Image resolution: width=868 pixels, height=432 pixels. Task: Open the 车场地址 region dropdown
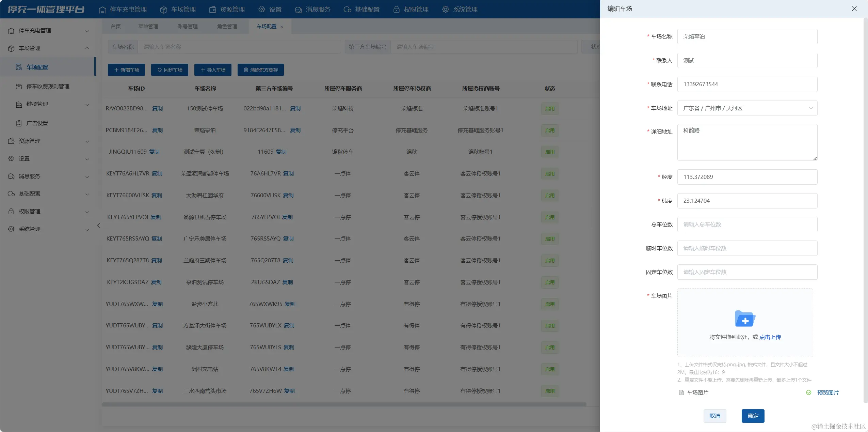coord(747,108)
